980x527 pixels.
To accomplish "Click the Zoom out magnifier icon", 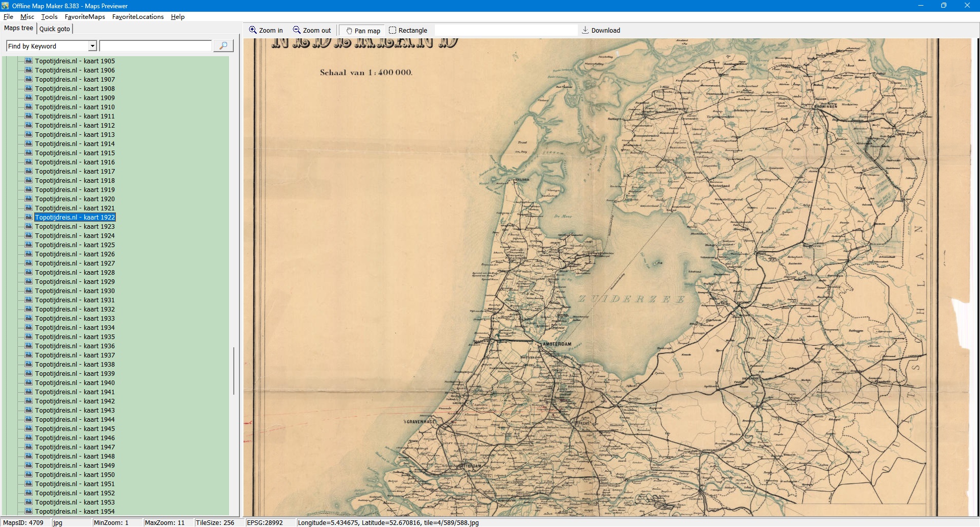I will pos(297,30).
